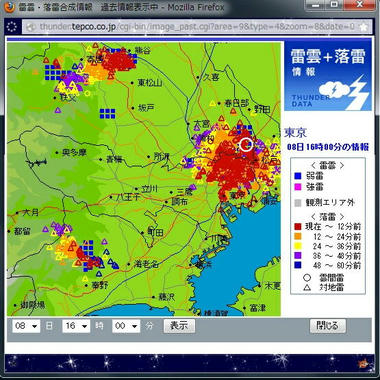Click the 表示 display button
Screen dimensions: 380x380
[179, 326]
